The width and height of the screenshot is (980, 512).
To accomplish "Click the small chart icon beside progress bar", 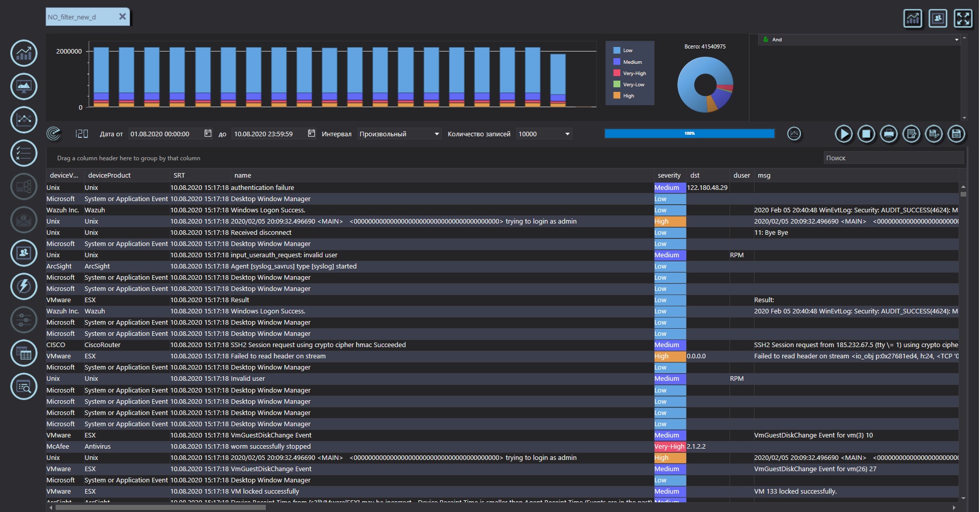I will coord(794,134).
